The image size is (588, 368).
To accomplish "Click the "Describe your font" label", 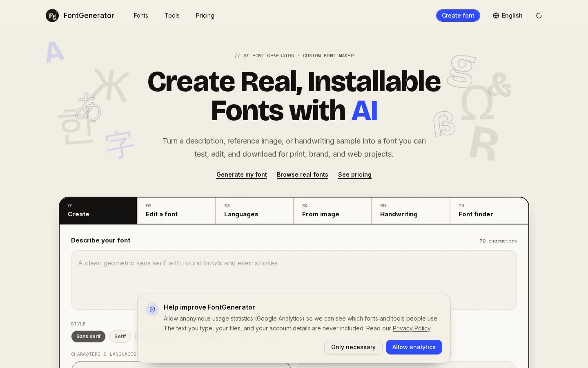I will pos(101,240).
